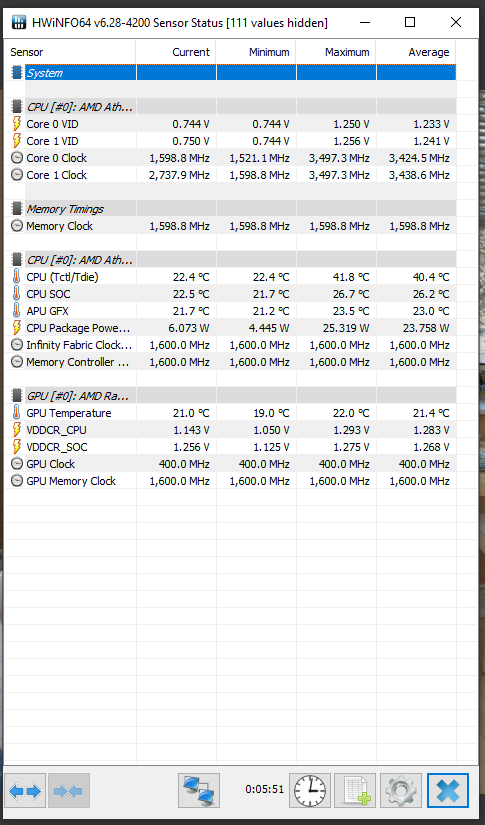Start logging with the sheet-plus icon

pos(355,790)
